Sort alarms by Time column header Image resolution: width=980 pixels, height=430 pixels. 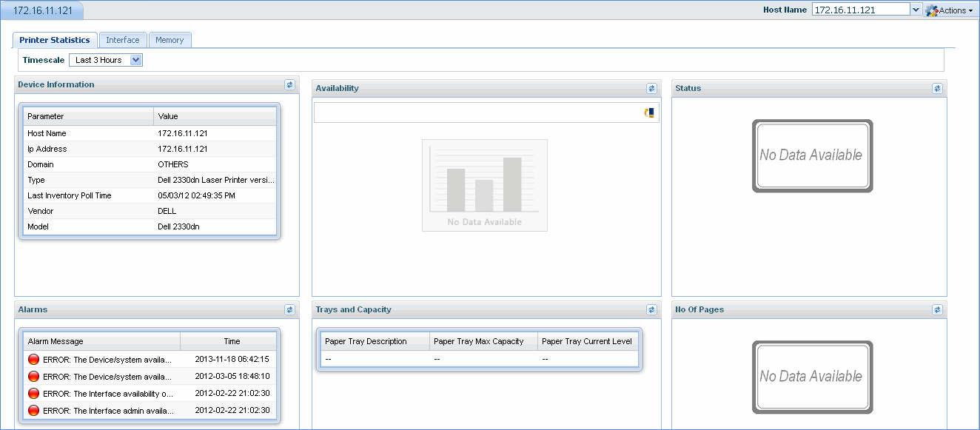pos(232,341)
